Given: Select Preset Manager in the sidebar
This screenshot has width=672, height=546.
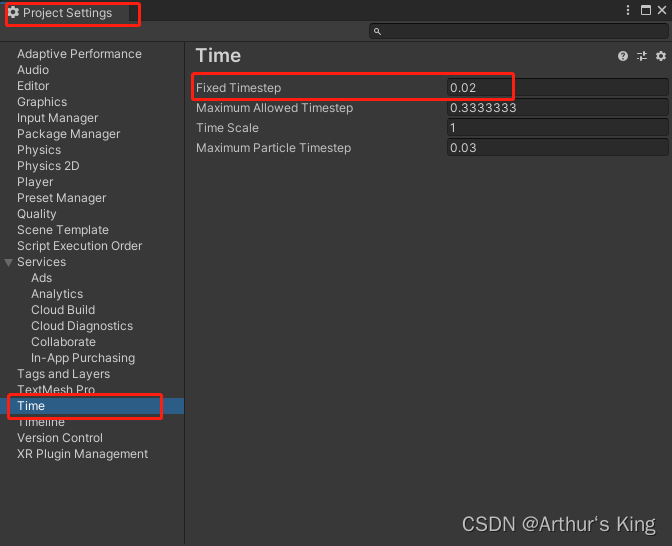Looking at the screenshot, I should click(x=61, y=198).
